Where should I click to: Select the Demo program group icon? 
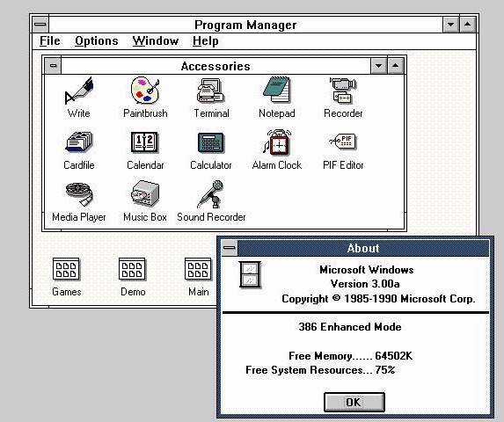coord(132,269)
